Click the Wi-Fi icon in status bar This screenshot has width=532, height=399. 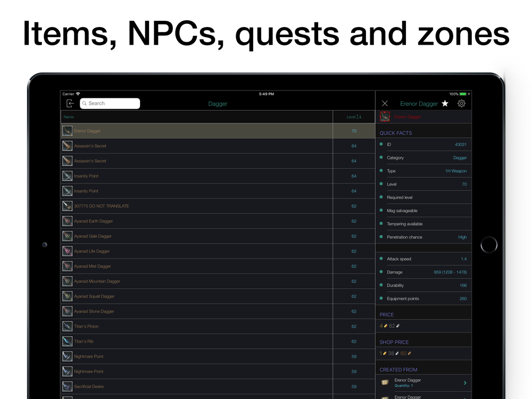78,94
